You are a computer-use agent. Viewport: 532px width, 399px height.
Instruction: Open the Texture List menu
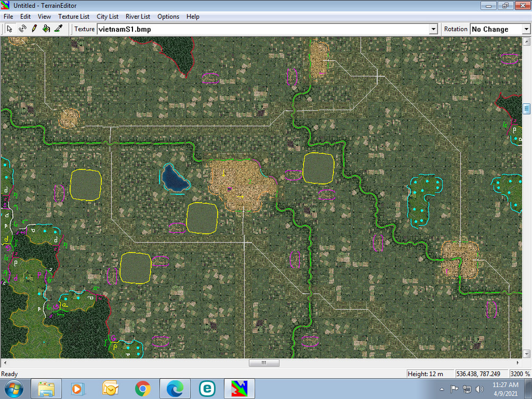(73, 16)
